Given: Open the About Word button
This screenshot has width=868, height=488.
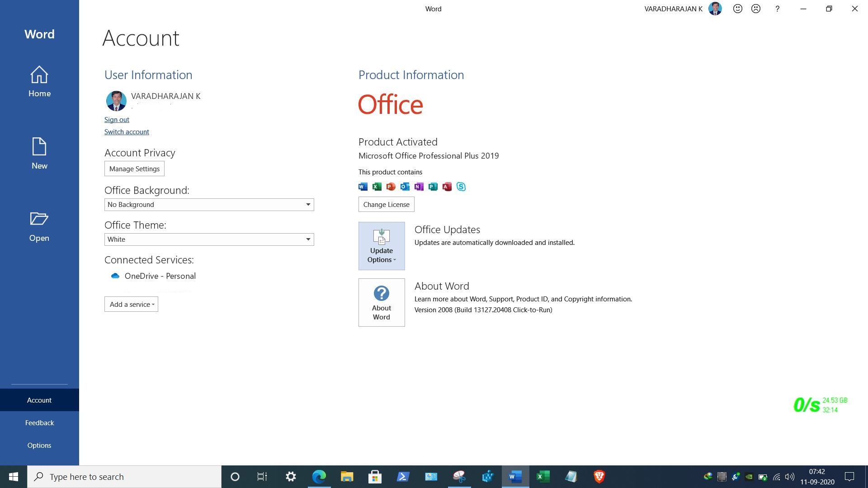Looking at the screenshot, I should point(382,302).
